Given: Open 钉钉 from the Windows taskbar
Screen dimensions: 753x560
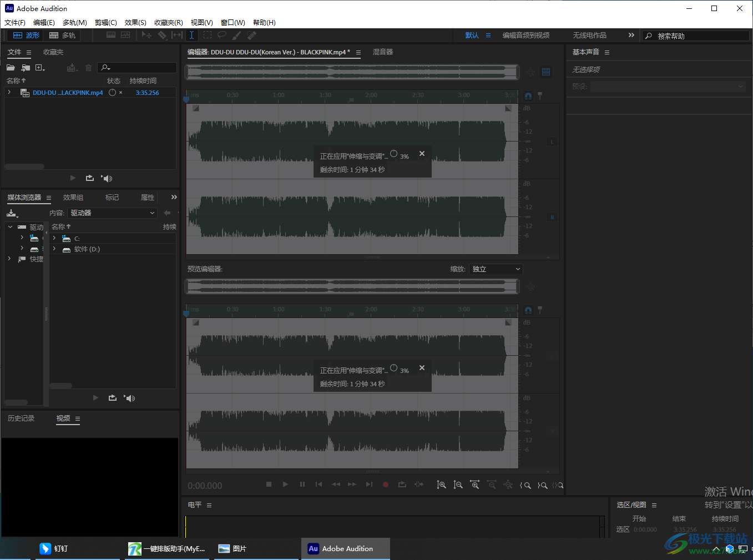Looking at the screenshot, I should [54, 548].
